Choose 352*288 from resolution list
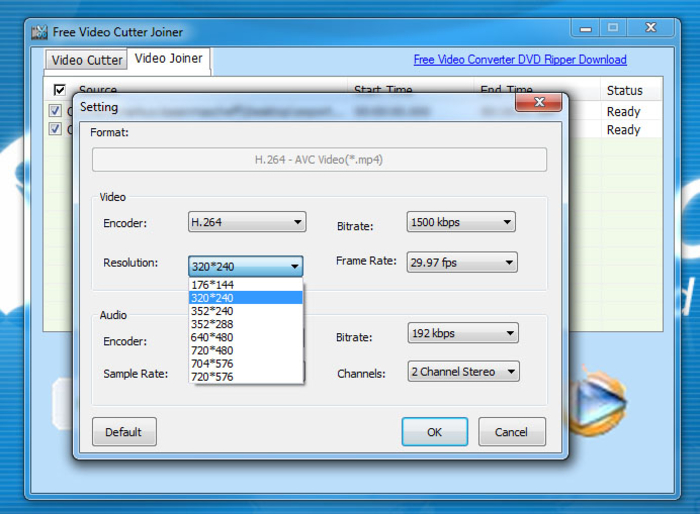 click(246, 324)
